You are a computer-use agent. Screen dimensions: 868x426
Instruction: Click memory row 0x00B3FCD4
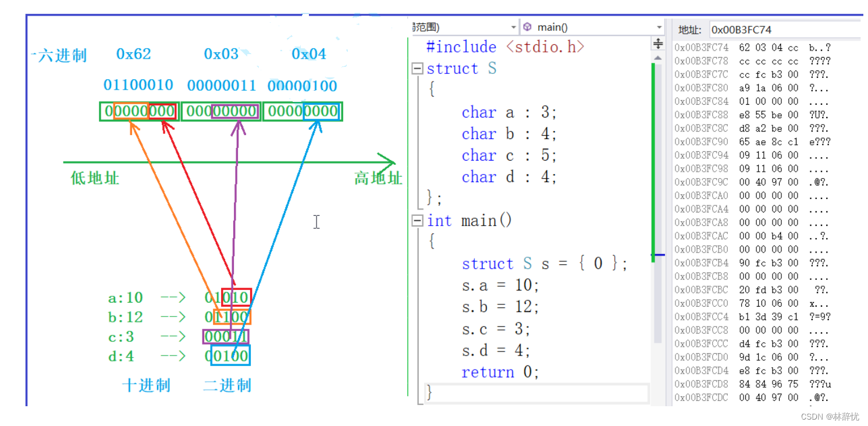click(752, 370)
